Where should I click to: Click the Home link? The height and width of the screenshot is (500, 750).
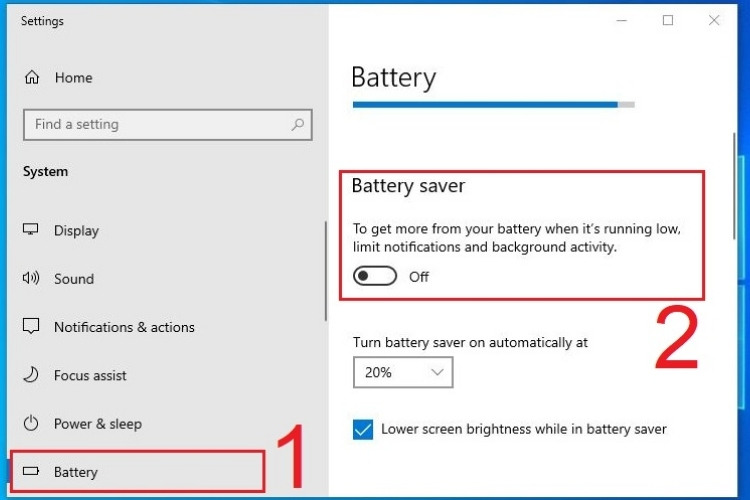(73, 77)
